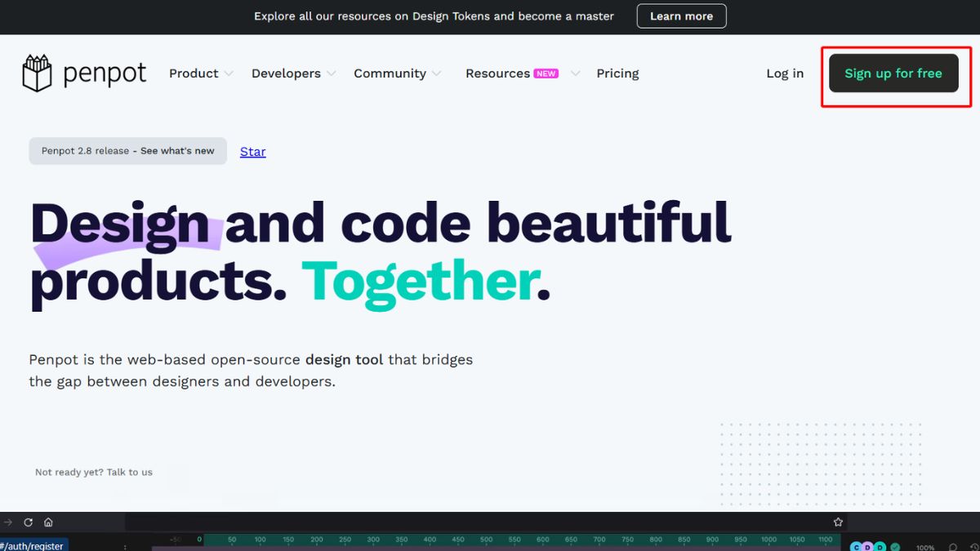980x551 pixels.
Task: Bookmark page with star icon in address bar
Action: point(838,522)
